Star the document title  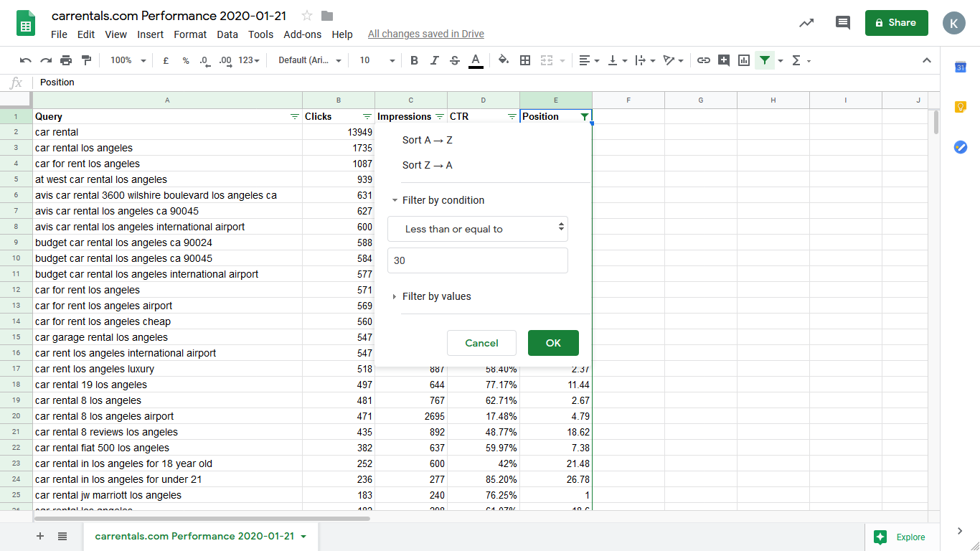coord(307,16)
